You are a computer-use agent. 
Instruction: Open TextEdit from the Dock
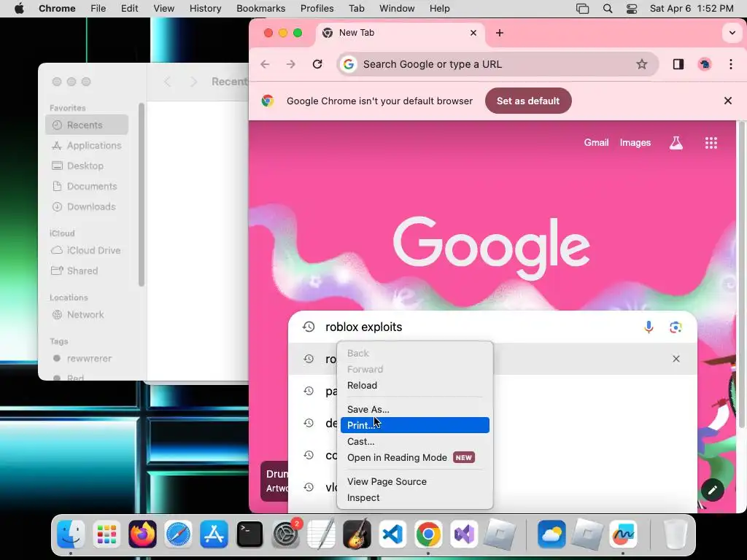pyautogui.click(x=321, y=534)
